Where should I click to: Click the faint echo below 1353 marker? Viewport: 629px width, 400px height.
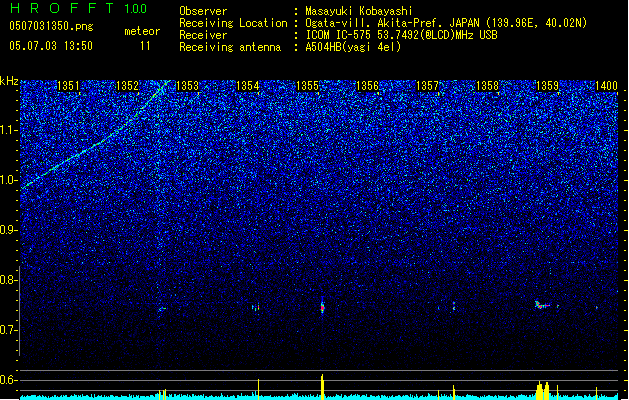[161, 309]
